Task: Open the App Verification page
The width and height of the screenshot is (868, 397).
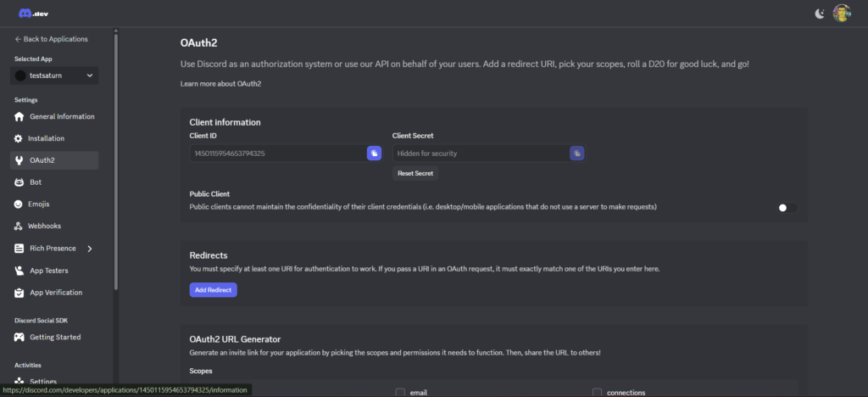Action: tap(56, 293)
